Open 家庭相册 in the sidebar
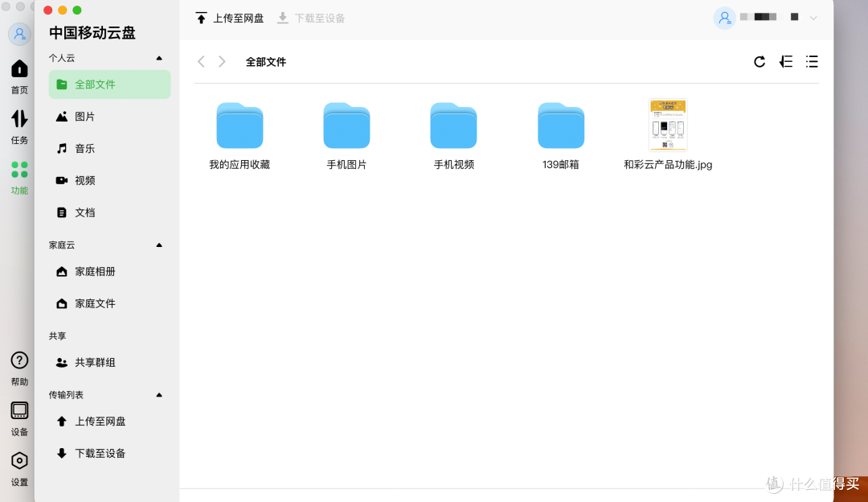The height and width of the screenshot is (502, 868). pyautogui.click(x=109, y=271)
